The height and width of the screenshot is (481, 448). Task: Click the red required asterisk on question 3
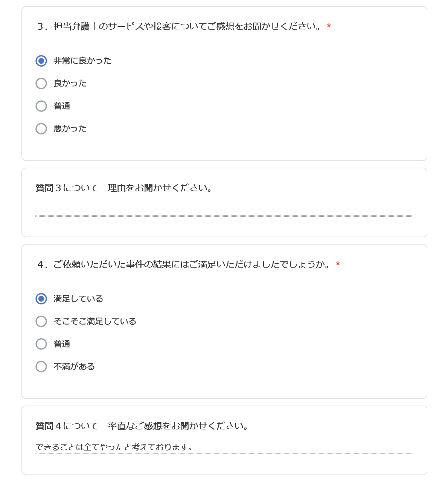[x=329, y=26]
